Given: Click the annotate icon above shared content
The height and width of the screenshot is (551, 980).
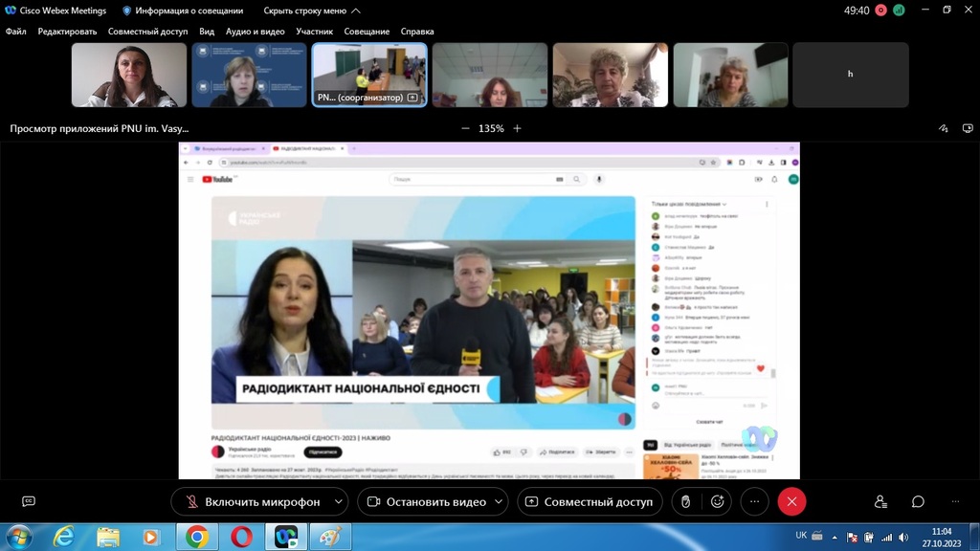Looking at the screenshot, I should coord(944,128).
